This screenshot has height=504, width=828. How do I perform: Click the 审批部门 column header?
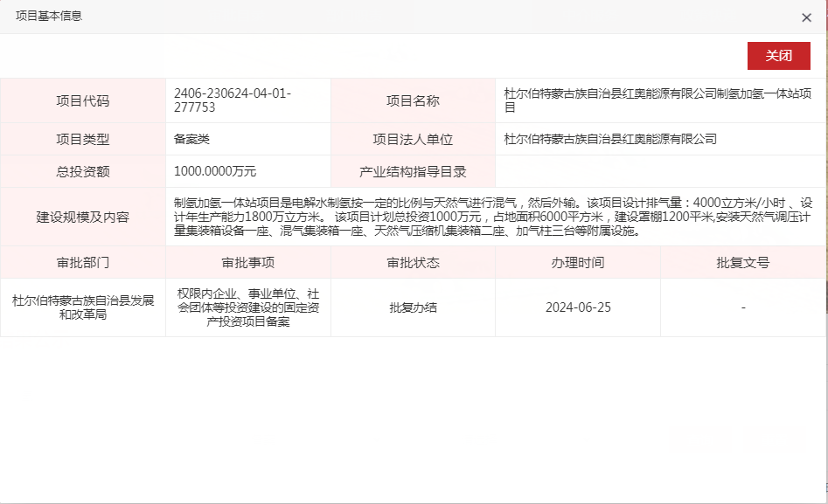[x=84, y=262]
